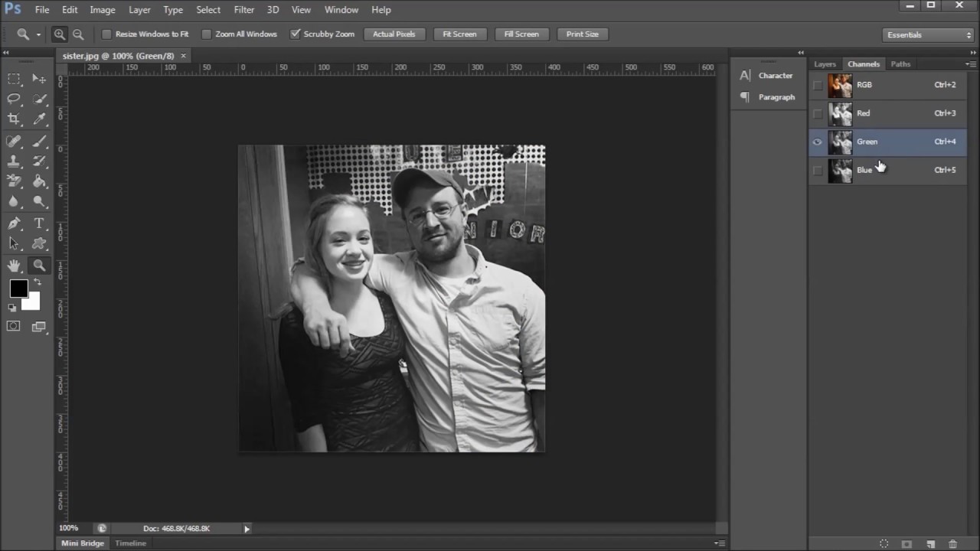Show the Blue channel visibility
The height and width of the screenshot is (551, 980).
pyautogui.click(x=818, y=170)
